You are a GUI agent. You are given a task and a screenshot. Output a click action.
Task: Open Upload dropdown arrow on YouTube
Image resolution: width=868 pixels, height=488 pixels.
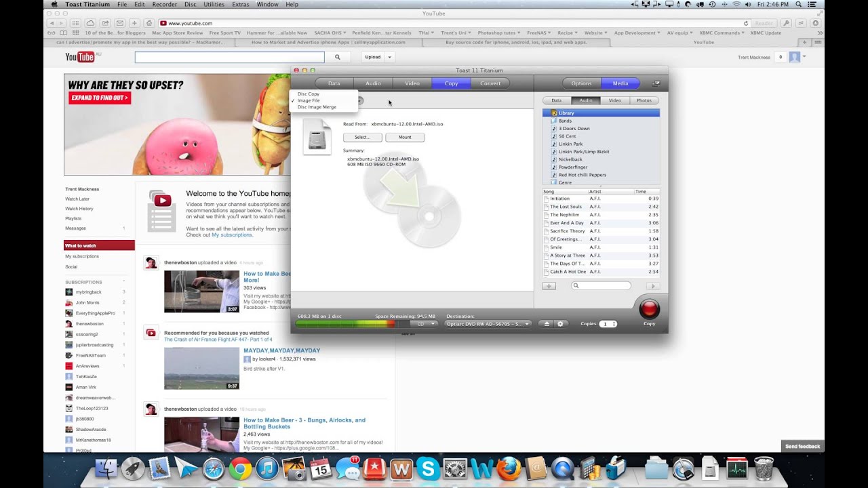click(x=390, y=57)
